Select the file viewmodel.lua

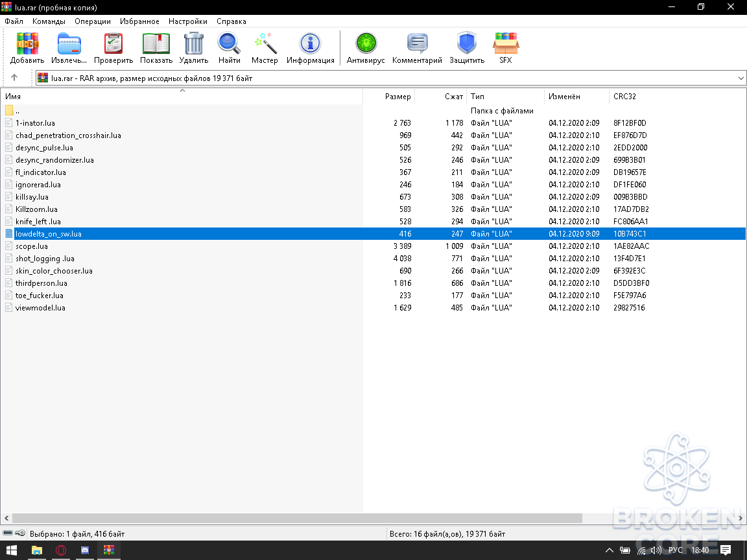point(40,308)
